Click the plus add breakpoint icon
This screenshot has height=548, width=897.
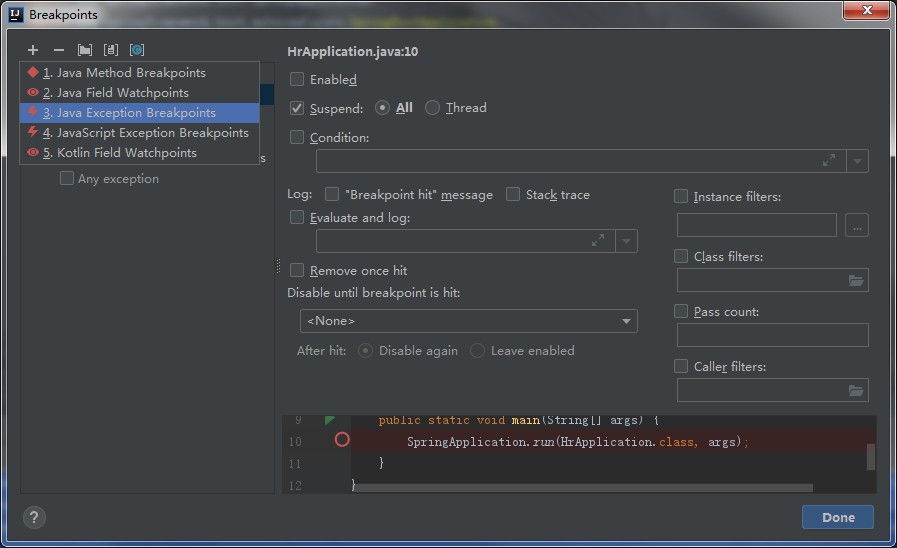click(33, 50)
